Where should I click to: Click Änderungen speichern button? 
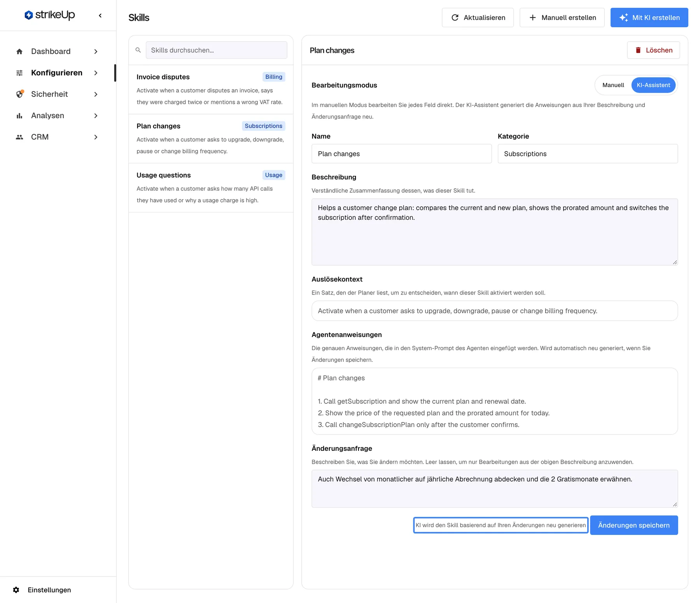coord(634,525)
